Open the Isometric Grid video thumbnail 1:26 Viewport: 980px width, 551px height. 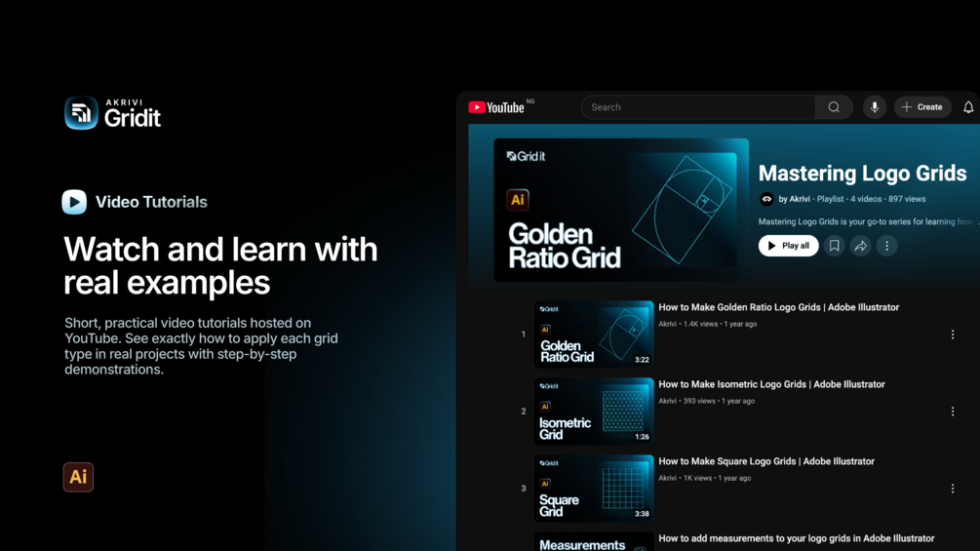coord(594,412)
